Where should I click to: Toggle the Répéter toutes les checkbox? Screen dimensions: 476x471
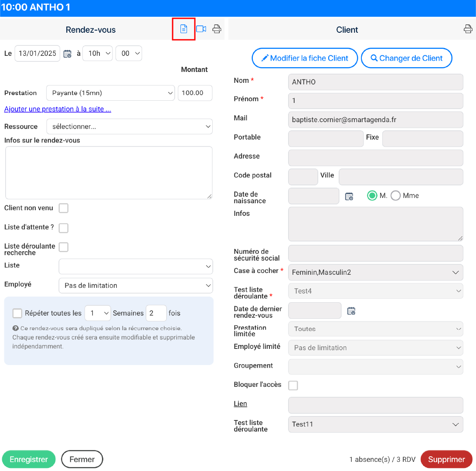[17, 313]
